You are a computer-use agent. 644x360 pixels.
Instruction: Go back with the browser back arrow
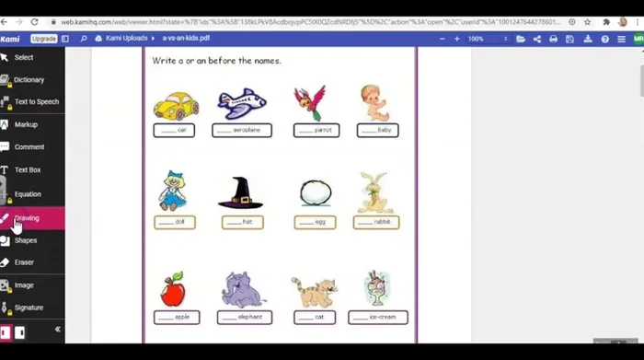pos(4,22)
